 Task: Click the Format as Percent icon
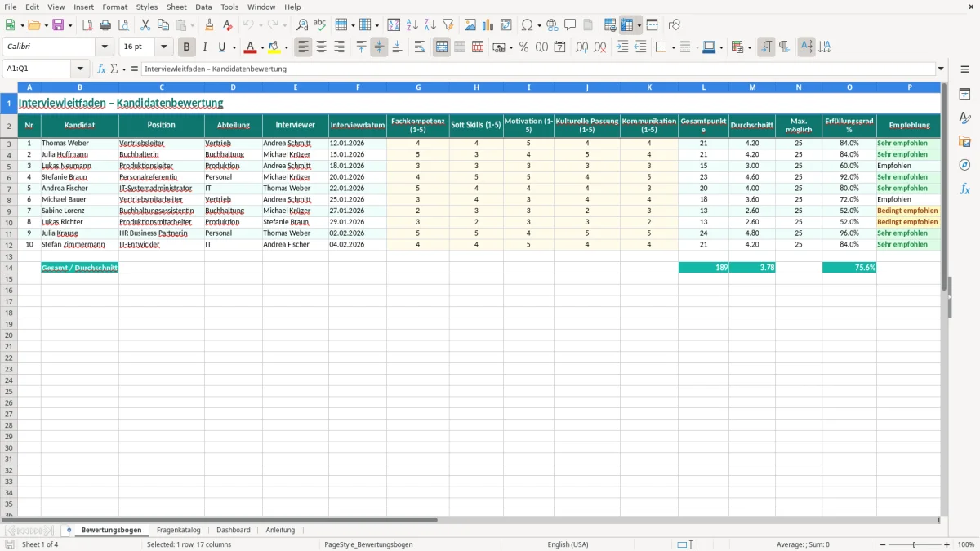coord(523,47)
